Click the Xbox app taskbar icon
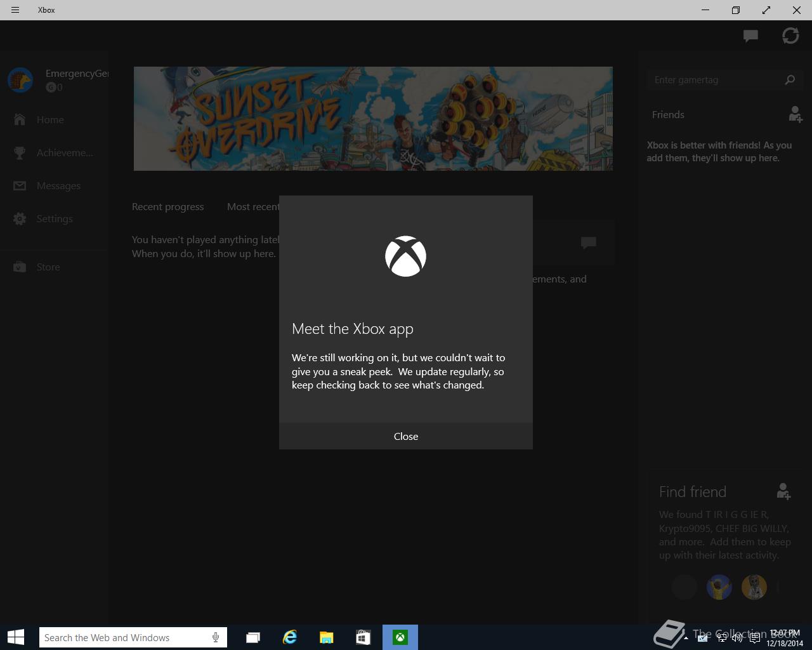The height and width of the screenshot is (650, 812). coord(400,637)
